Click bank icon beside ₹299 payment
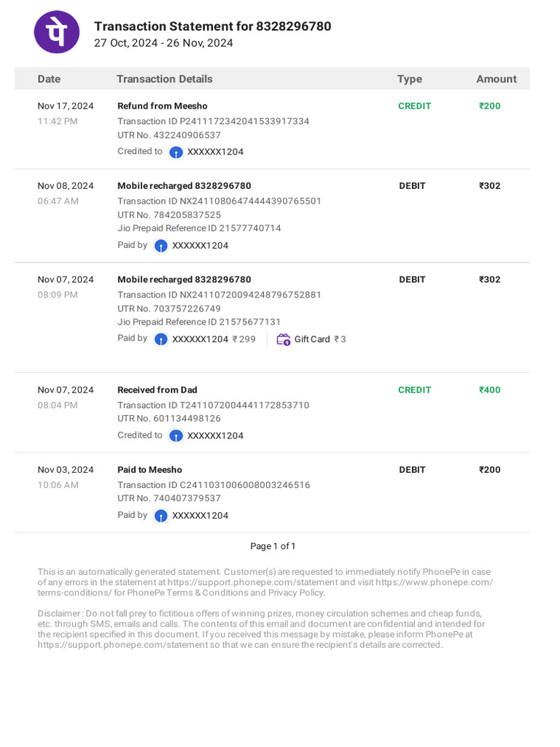 tap(161, 339)
